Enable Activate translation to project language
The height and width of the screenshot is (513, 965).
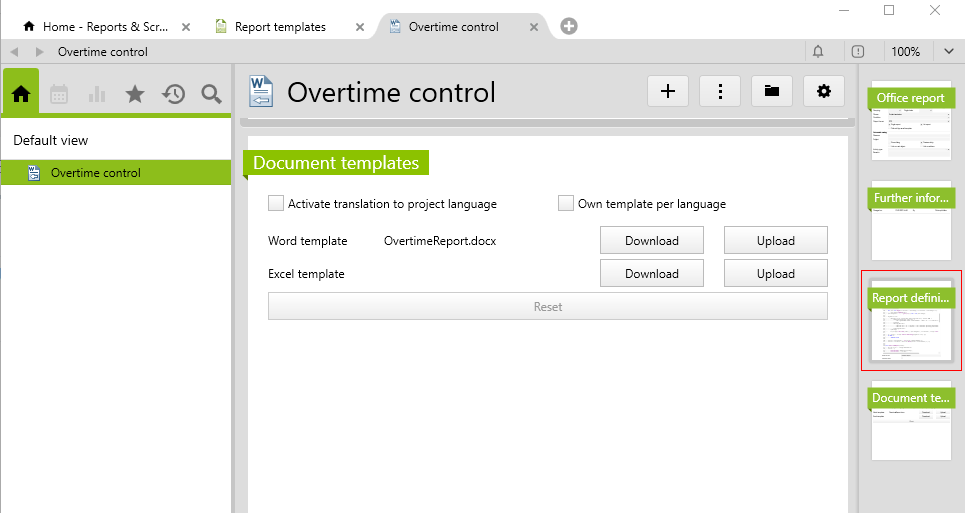[276, 204]
